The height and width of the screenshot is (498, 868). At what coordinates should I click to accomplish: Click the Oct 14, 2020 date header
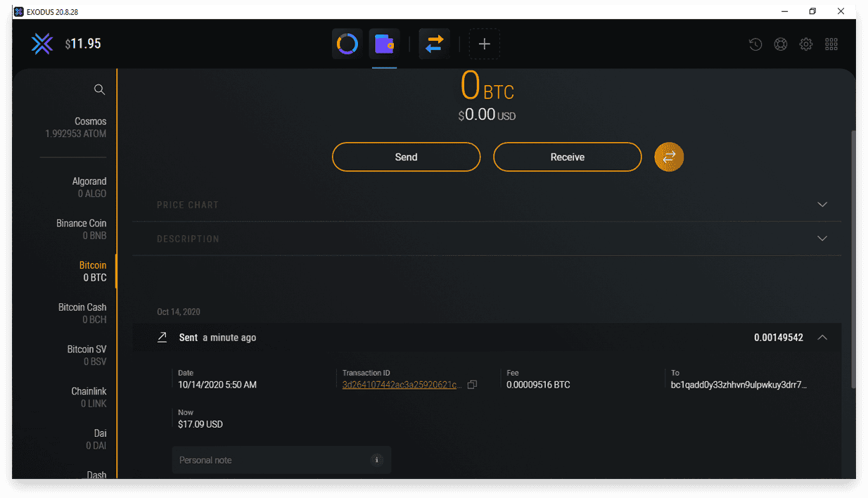coord(179,312)
